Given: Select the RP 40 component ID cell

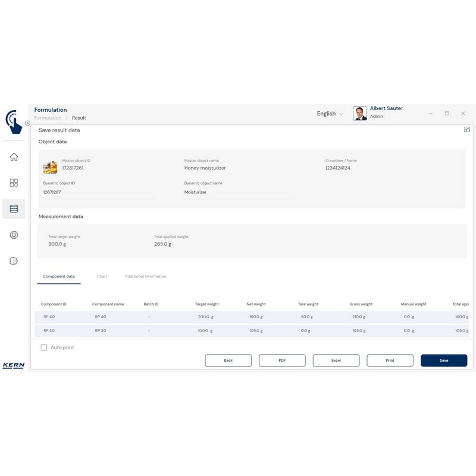Looking at the screenshot, I should [49, 317].
